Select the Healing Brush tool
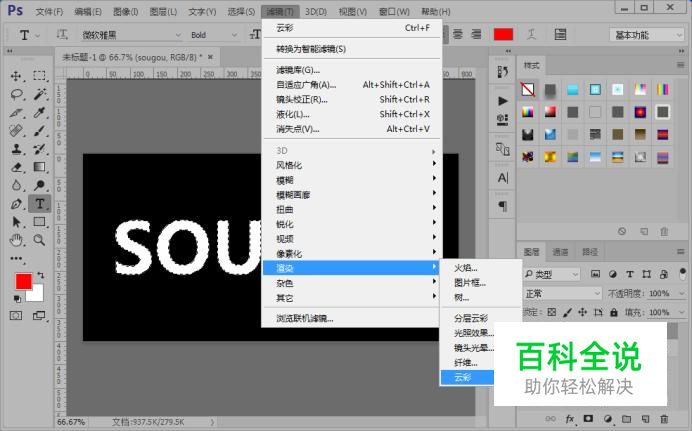Screen dimensions: 692x431 pos(16,131)
